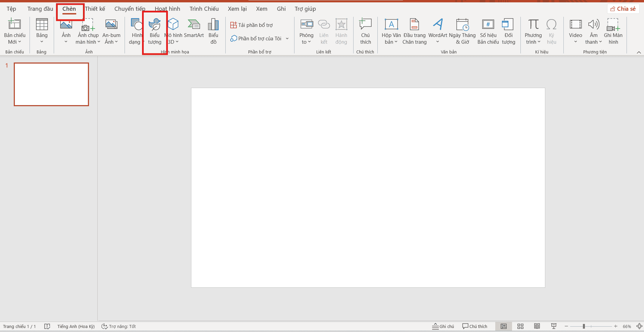Click the zoom slider handle
The height and width of the screenshot is (332, 644).
584,326
